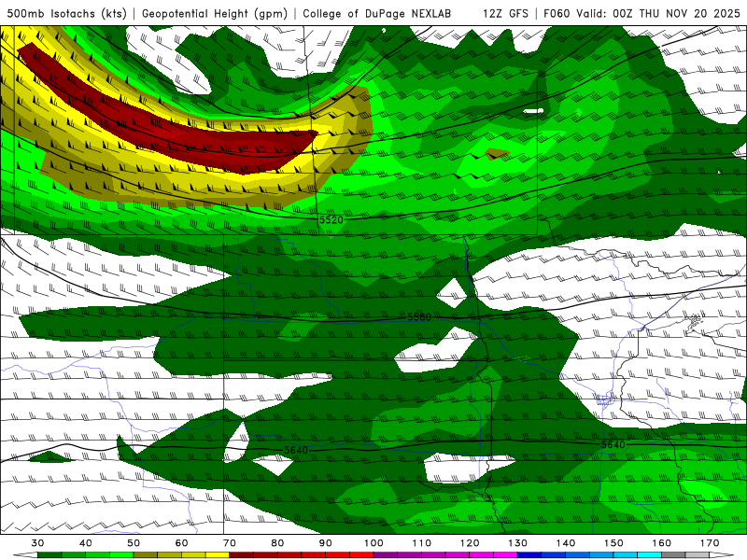The width and height of the screenshot is (747, 560).
Task: Click 'College of DuPage NEXLAB' in the header
Action: [376, 13]
